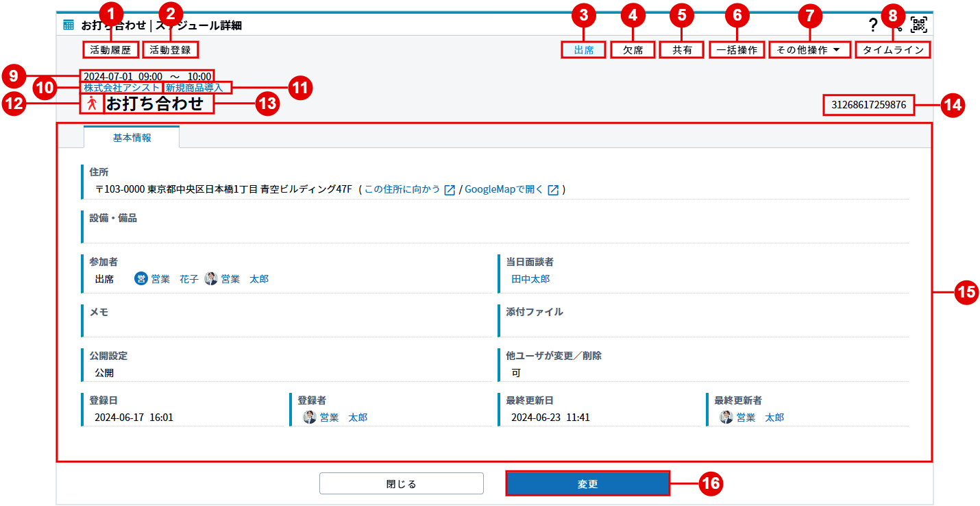Image resolution: width=980 pixels, height=506 pixels.
Task: Mark attendance with 出席 button
Action: tap(583, 50)
